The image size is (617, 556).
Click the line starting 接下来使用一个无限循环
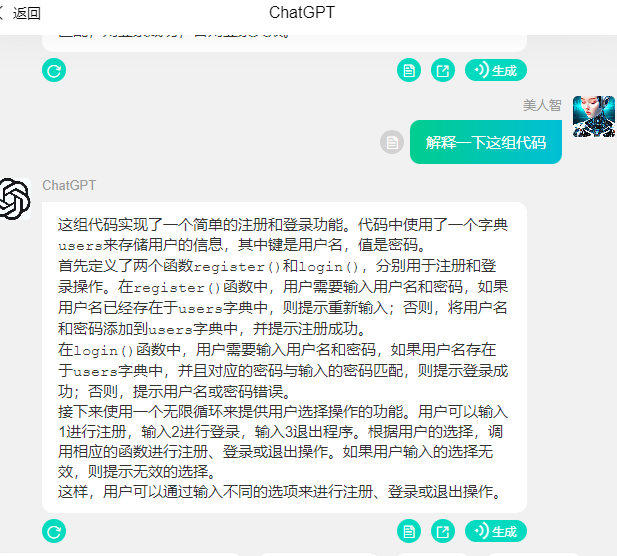pos(283,412)
